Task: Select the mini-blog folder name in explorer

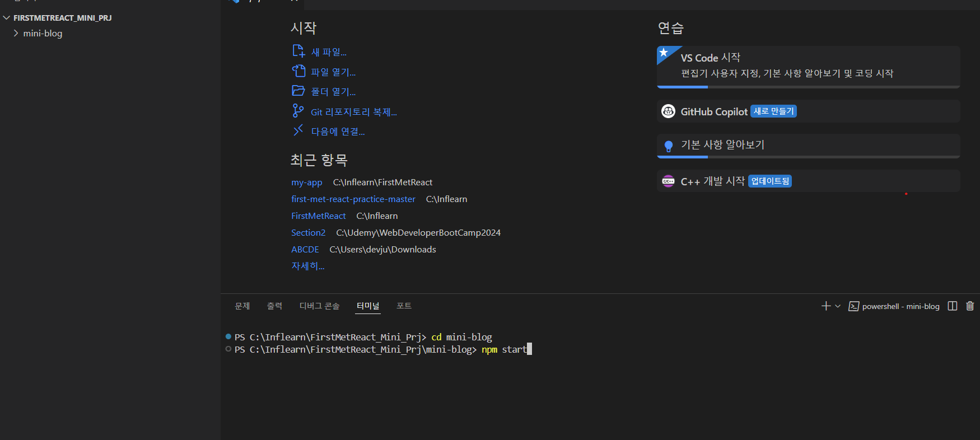Action: tap(43, 34)
